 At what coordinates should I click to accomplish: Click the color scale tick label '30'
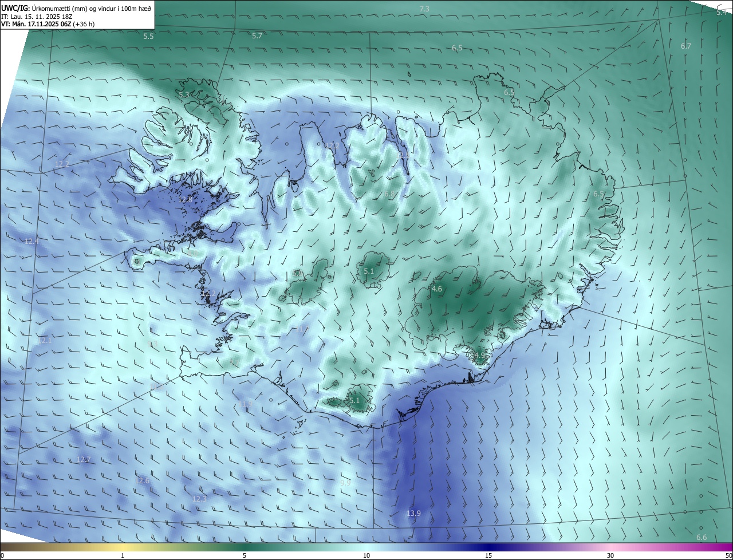tap(610, 555)
